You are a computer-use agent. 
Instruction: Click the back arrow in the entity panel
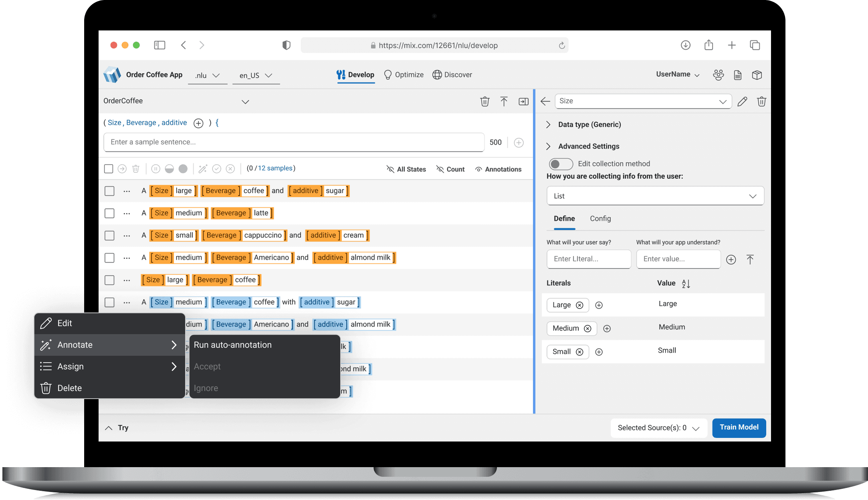click(x=545, y=101)
